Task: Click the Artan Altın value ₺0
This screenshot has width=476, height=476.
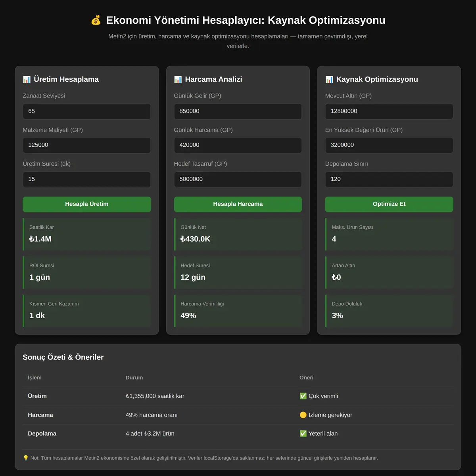Action: click(x=336, y=277)
